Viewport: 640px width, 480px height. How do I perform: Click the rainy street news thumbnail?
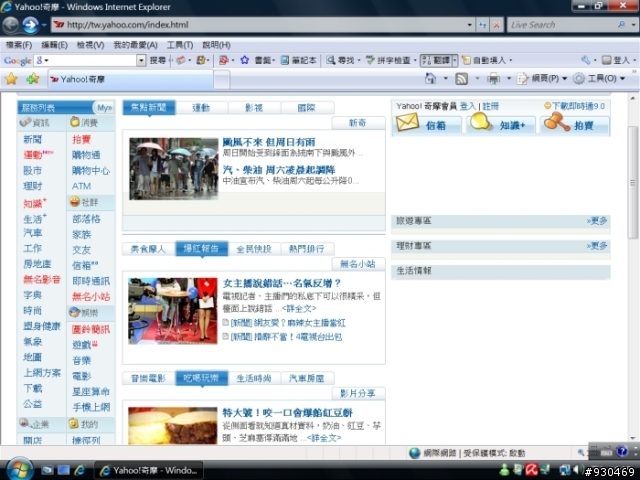[173, 169]
